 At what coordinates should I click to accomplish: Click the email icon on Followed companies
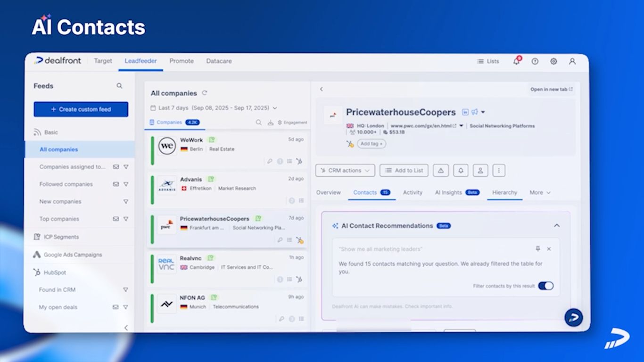coord(116,184)
